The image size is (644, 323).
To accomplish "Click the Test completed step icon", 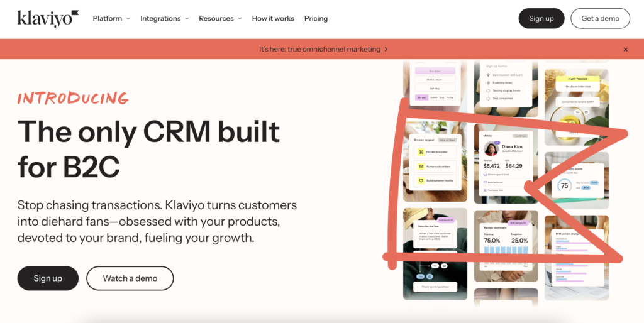I will (x=488, y=99).
